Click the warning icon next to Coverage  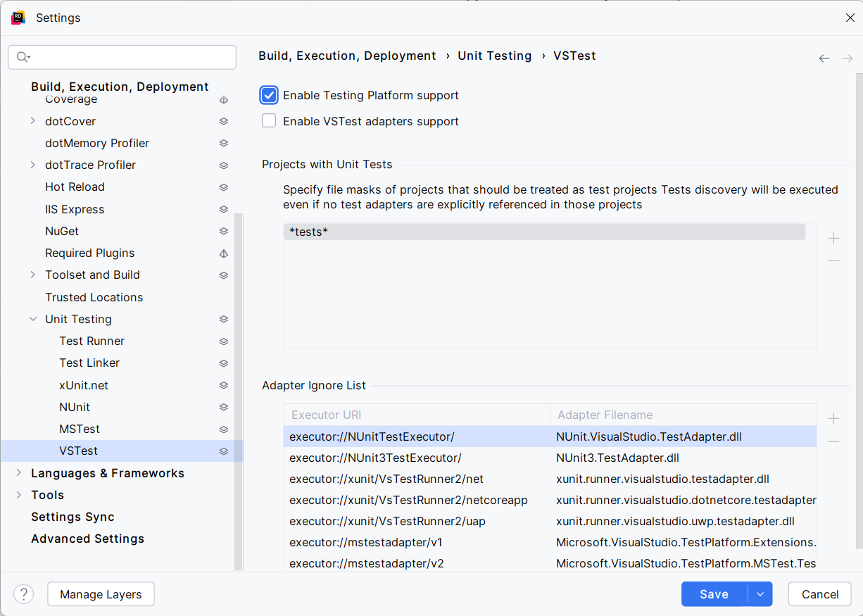[223, 99]
